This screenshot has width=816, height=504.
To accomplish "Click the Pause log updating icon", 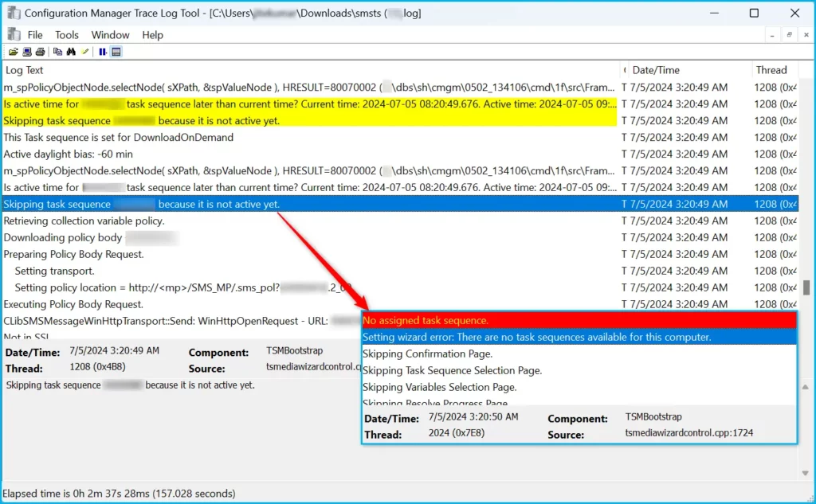I will point(103,52).
